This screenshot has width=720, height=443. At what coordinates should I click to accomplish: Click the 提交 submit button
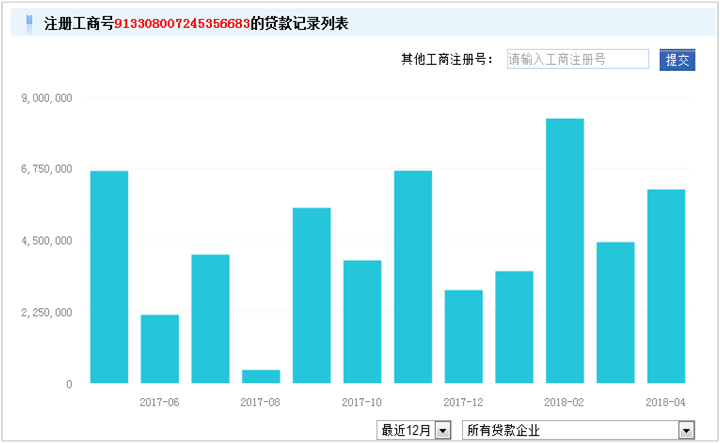pos(677,60)
